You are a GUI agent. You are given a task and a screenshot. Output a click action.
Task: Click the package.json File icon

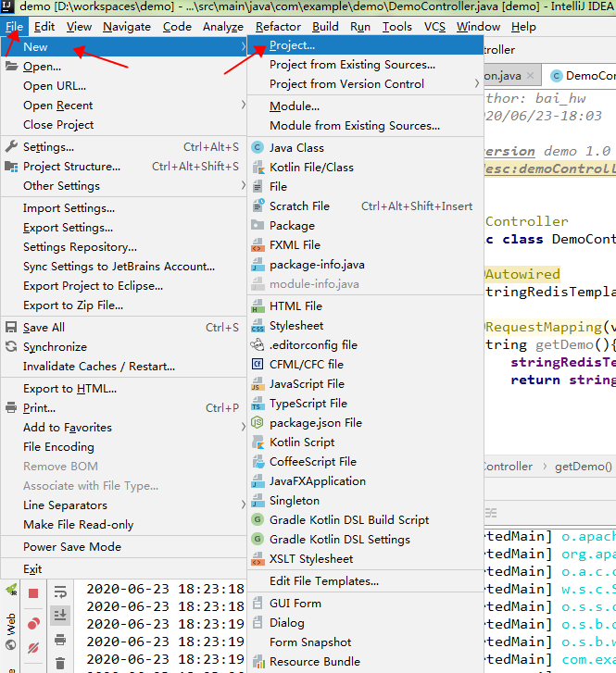(258, 423)
